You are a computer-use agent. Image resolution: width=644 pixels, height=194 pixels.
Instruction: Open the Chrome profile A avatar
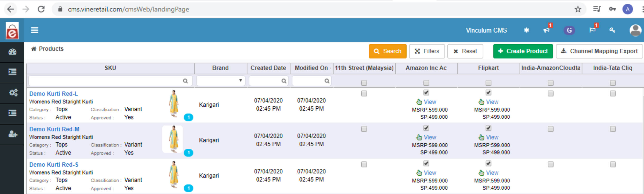point(627,9)
